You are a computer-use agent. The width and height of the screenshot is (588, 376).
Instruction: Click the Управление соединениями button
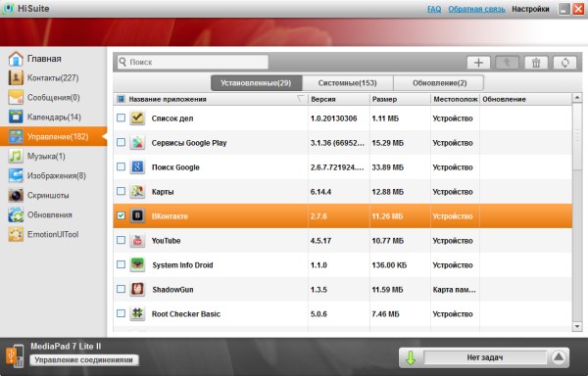click(83, 360)
